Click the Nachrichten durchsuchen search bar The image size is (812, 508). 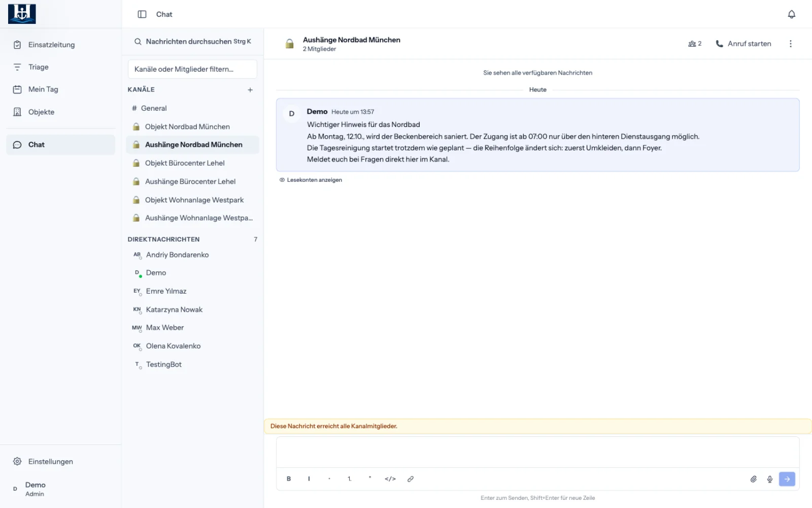[x=193, y=42]
